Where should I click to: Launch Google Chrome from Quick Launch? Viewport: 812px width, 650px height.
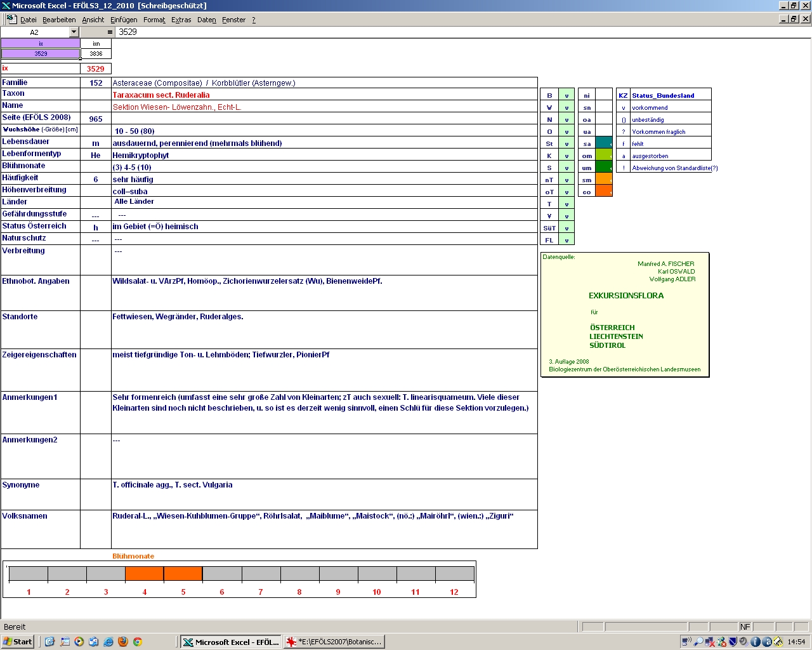coord(138,642)
